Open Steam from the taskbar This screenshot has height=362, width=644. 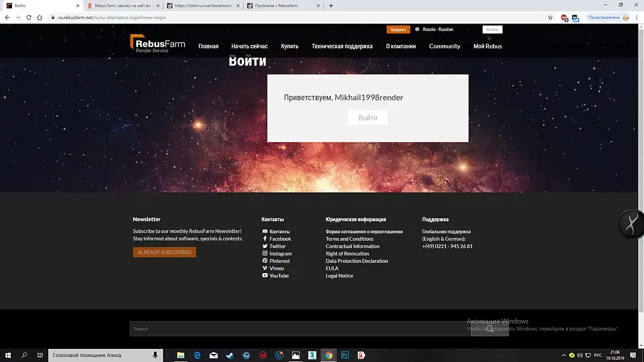(x=230, y=355)
